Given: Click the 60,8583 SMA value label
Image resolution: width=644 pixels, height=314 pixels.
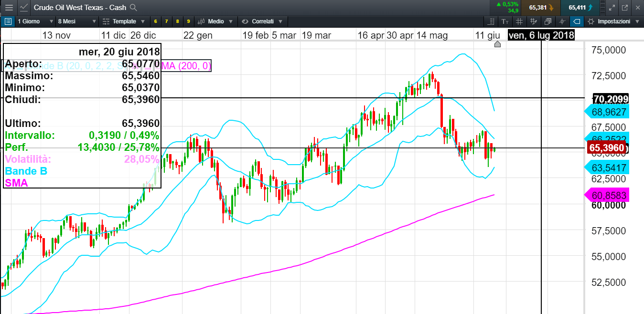Looking at the screenshot, I should click(607, 195).
